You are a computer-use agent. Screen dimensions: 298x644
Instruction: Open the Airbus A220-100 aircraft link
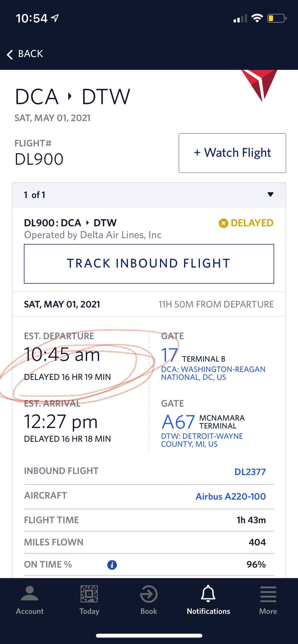(x=231, y=496)
